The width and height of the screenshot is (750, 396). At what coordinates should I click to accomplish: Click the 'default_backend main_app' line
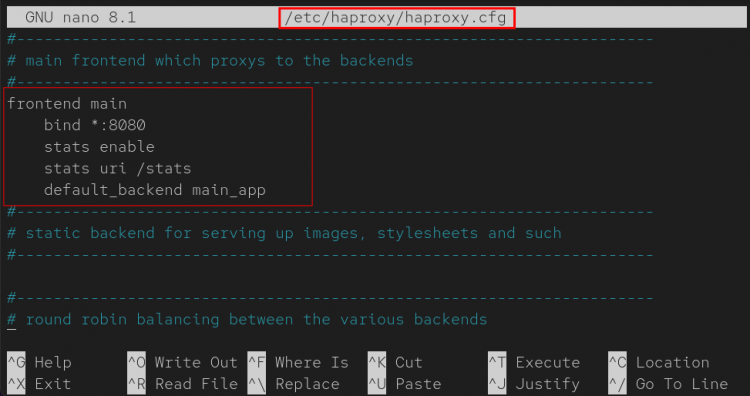click(x=155, y=190)
